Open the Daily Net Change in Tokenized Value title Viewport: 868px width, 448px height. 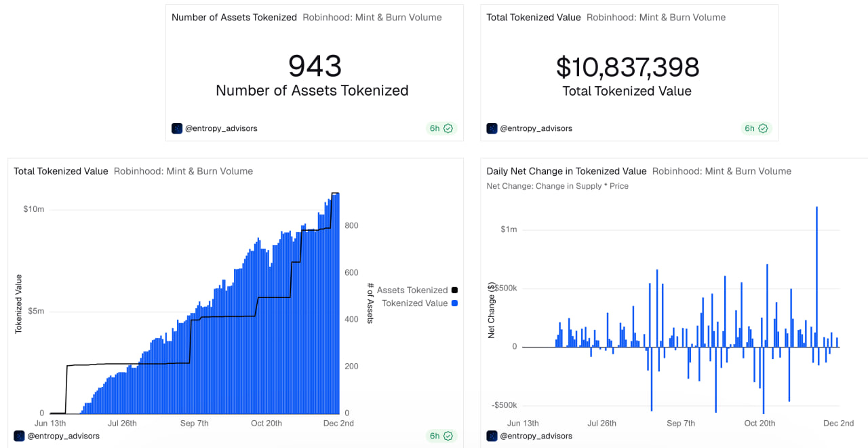tap(566, 171)
